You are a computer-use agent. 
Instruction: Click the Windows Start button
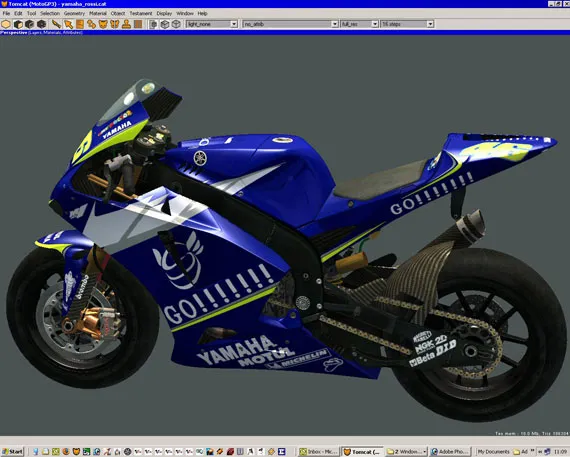pos(12,452)
